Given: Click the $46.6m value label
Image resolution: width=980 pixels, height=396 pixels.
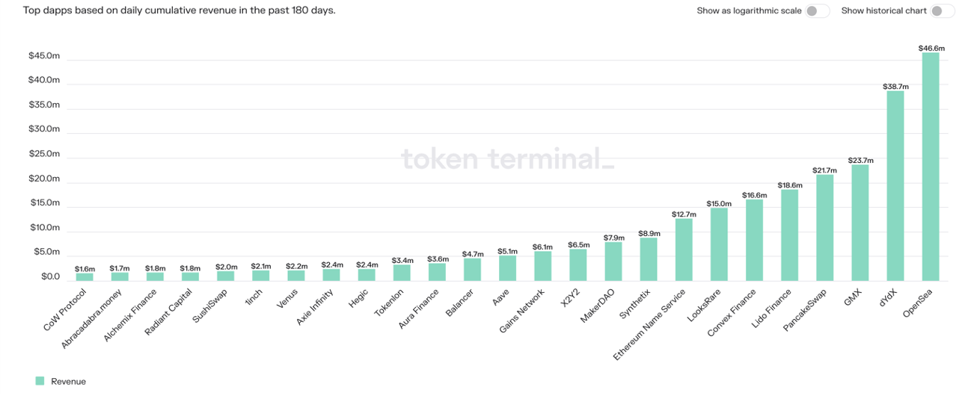Looking at the screenshot, I should [931, 48].
